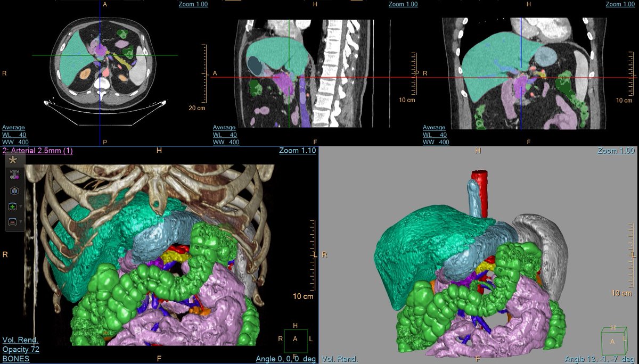Open dropdown arrow beside minus icon

(x=20, y=222)
